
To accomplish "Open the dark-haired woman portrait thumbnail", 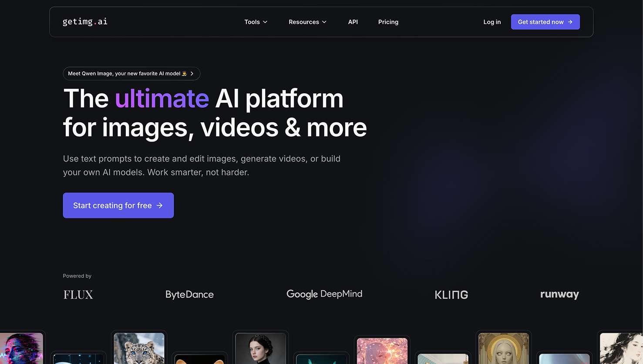I will point(261,348).
